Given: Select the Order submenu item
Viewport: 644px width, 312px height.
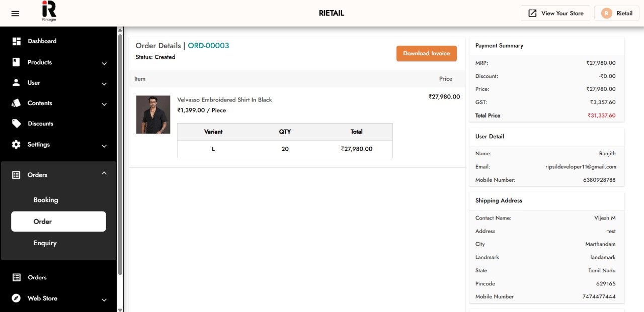Looking at the screenshot, I should (x=58, y=222).
